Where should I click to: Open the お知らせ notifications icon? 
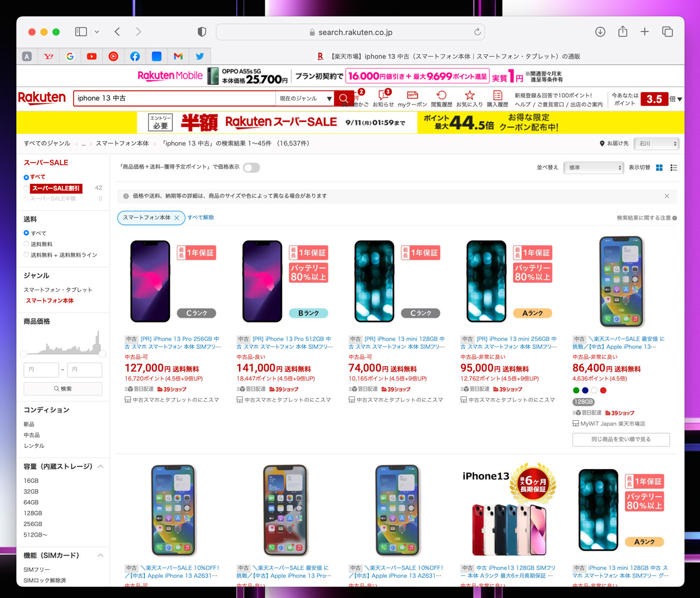pyautogui.click(x=383, y=98)
